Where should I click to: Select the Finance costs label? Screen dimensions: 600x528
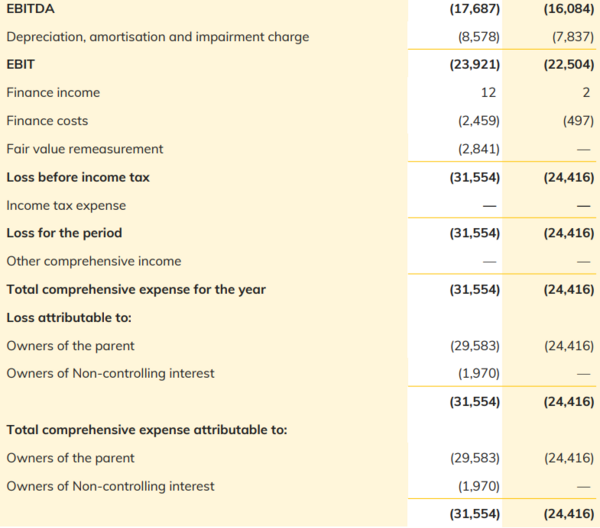click(47, 121)
